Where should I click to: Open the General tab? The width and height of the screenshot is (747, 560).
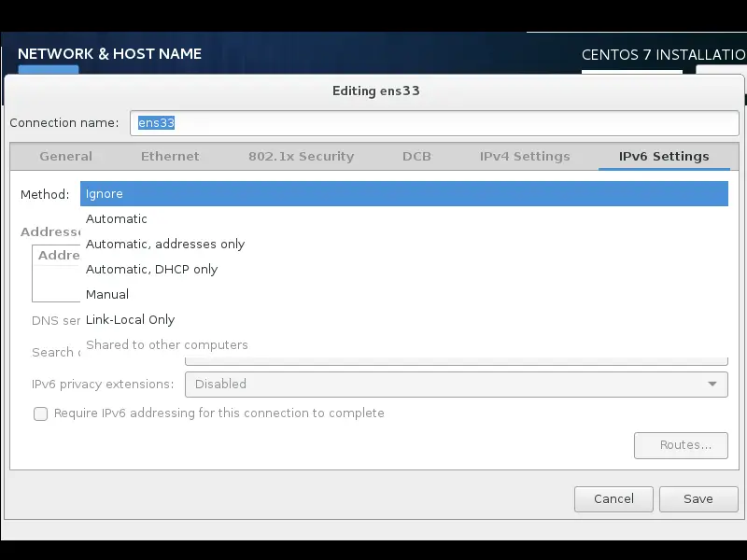tap(65, 156)
